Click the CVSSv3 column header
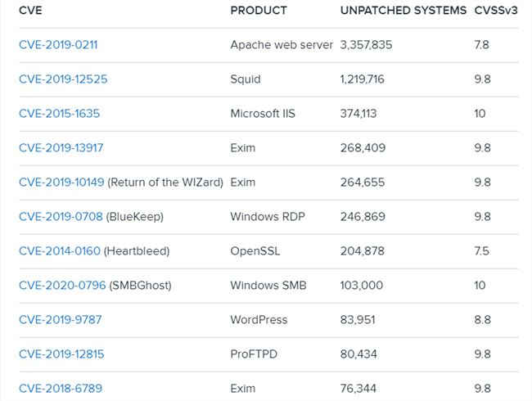 (x=496, y=11)
